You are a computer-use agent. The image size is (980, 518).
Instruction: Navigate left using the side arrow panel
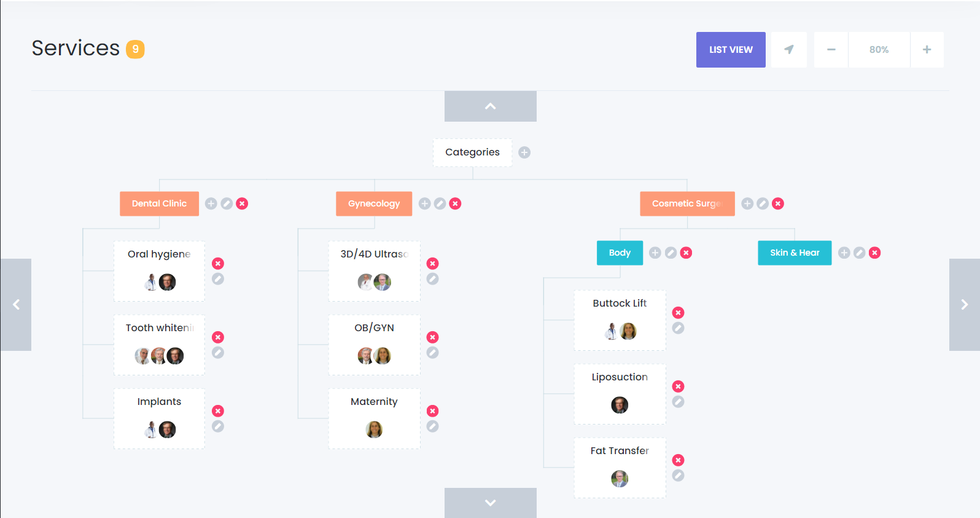(x=16, y=305)
